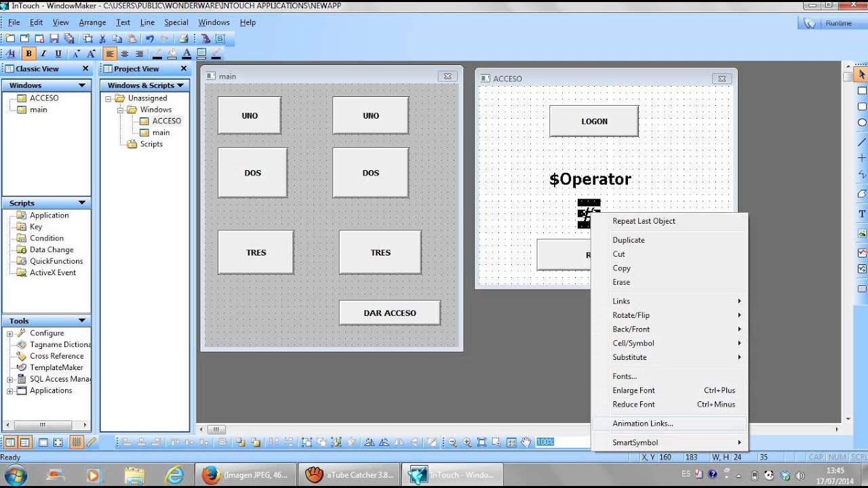Select the Line drawing tool
Viewport: 868px width, 488px height.
point(862,141)
